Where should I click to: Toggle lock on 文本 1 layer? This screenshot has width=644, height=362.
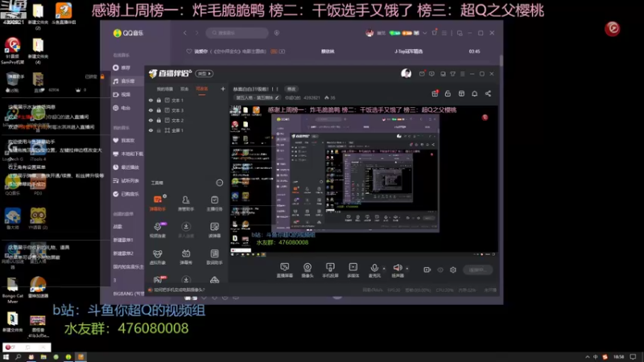(159, 100)
